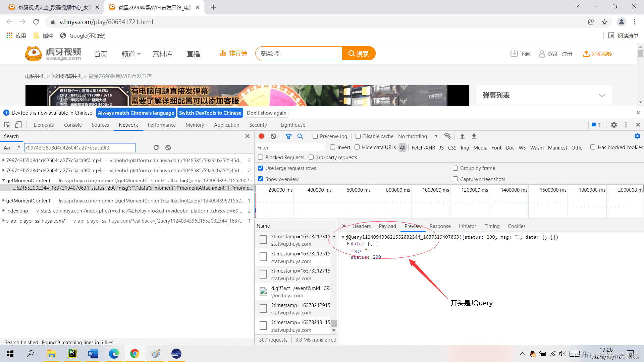Open DevTools settings gear icon

pos(614,125)
